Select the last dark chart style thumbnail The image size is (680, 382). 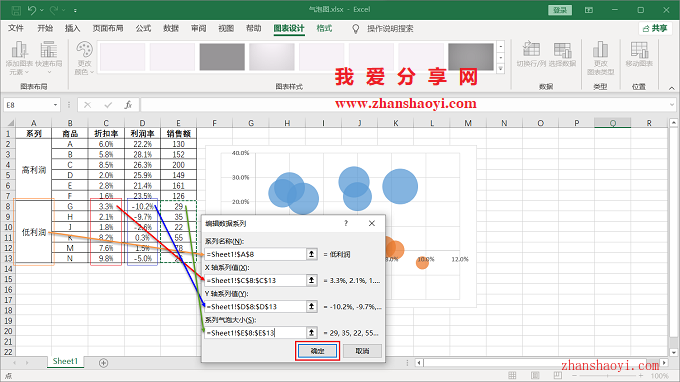[x=471, y=56]
